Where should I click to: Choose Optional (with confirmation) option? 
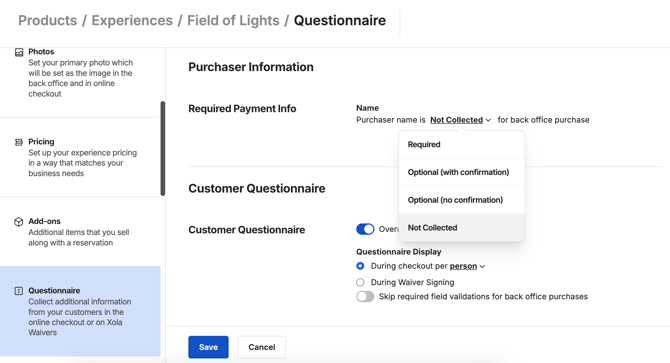coord(461,172)
